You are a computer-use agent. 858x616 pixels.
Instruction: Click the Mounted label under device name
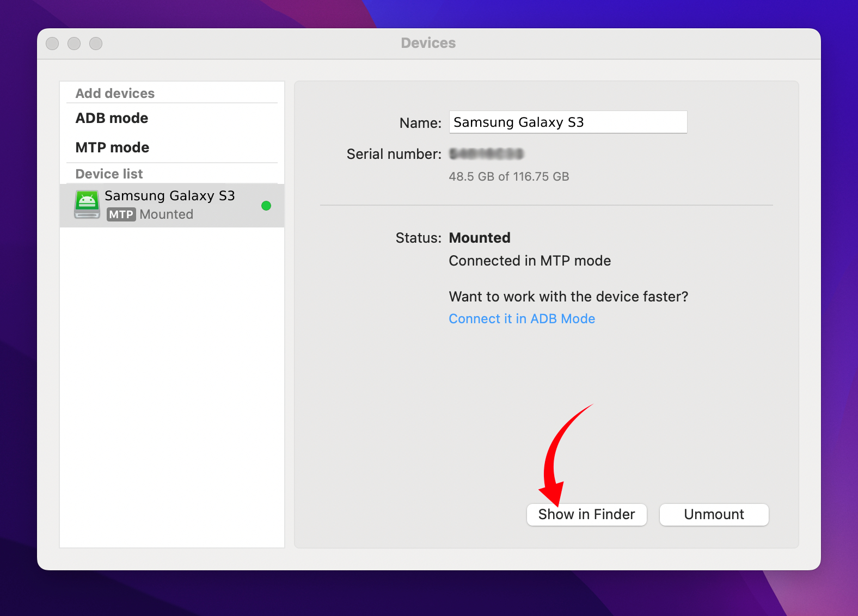pos(166,214)
